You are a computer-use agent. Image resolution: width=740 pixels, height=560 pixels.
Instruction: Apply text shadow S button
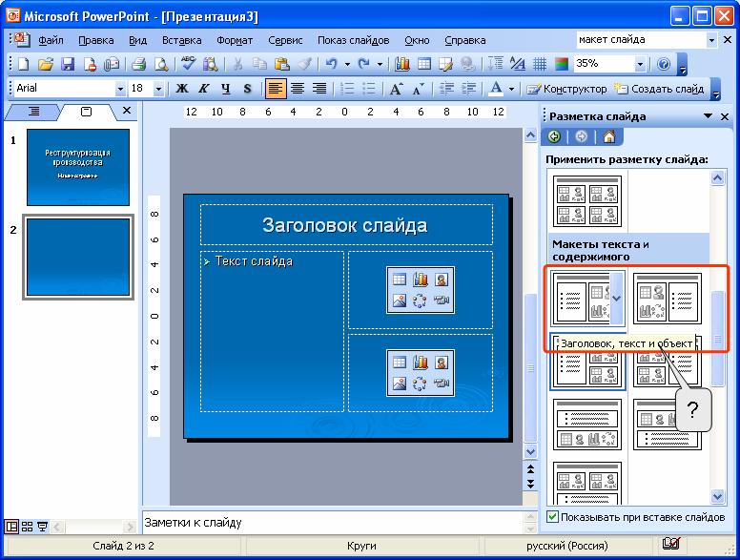point(247,89)
